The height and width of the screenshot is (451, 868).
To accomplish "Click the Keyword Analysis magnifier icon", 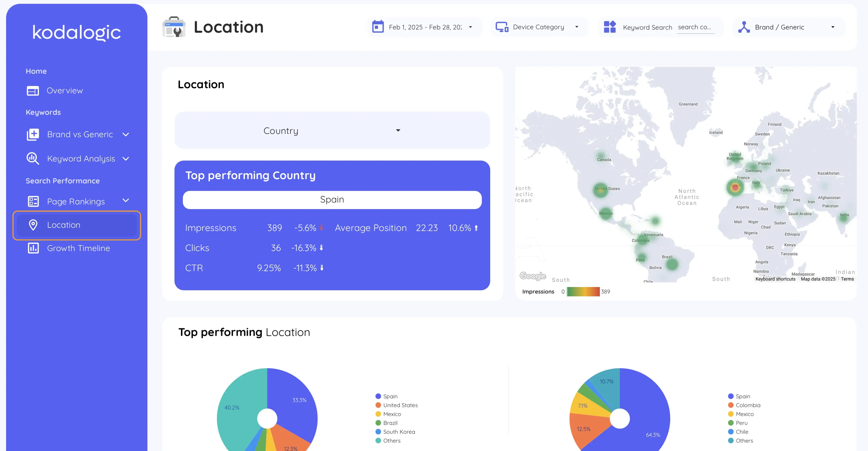I will pos(33,158).
